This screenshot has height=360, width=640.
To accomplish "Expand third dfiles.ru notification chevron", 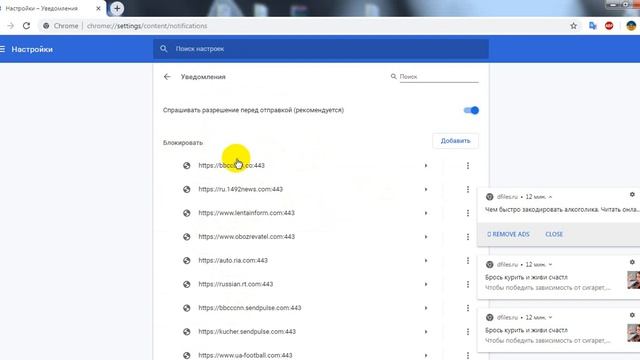I will [550, 317].
